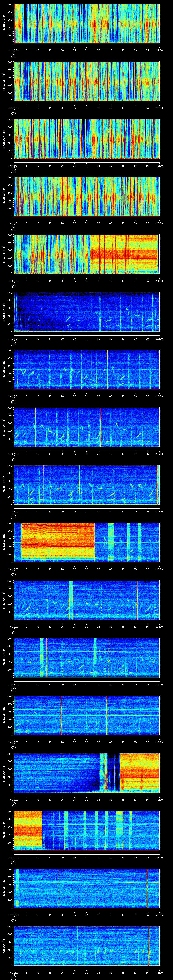The width and height of the screenshot is (173, 980).
Task: Click the '14:28:00' start time label
Action: pyautogui.click(x=14, y=742)
